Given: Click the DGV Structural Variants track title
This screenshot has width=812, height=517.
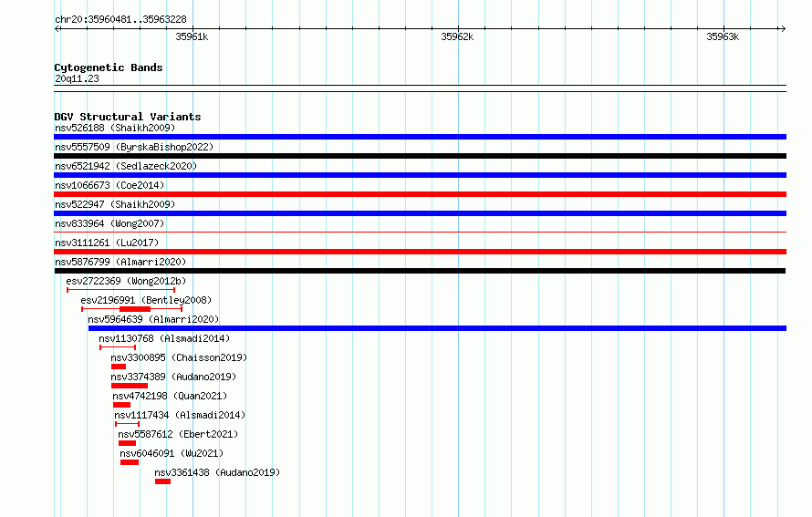Looking at the screenshot, I should click(128, 117).
